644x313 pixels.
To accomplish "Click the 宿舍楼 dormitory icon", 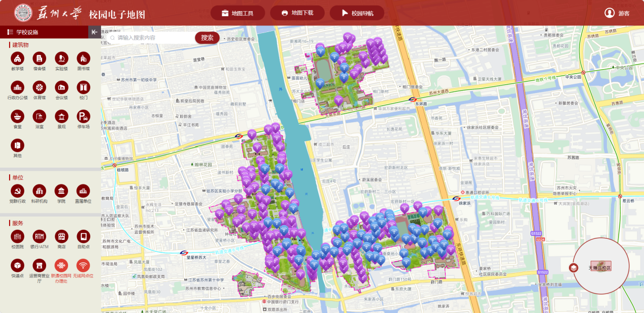I will click(x=40, y=58).
